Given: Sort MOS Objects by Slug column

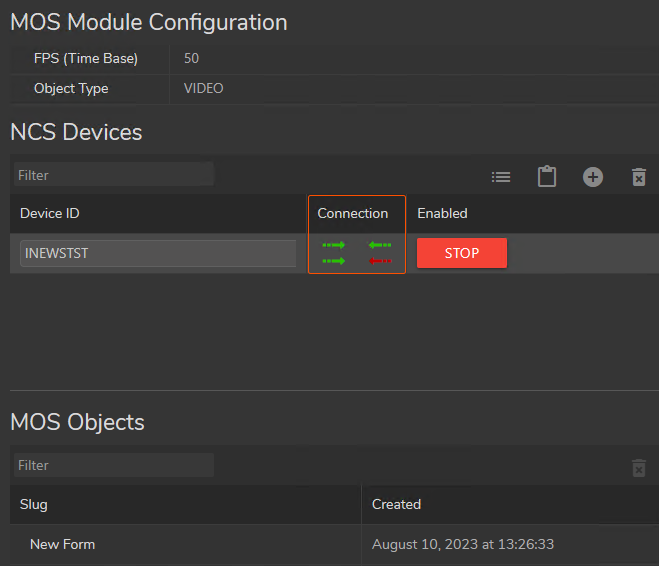Looking at the screenshot, I should (34, 504).
